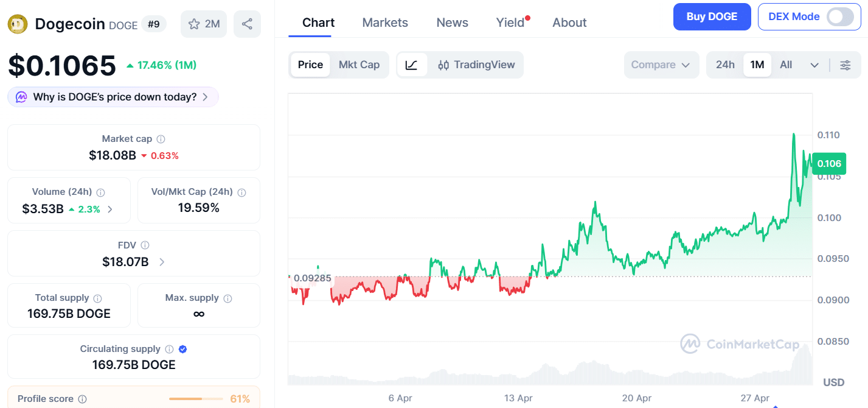
Task: Click the Buy DOGE button
Action: pyautogui.click(x=712, y=17)
